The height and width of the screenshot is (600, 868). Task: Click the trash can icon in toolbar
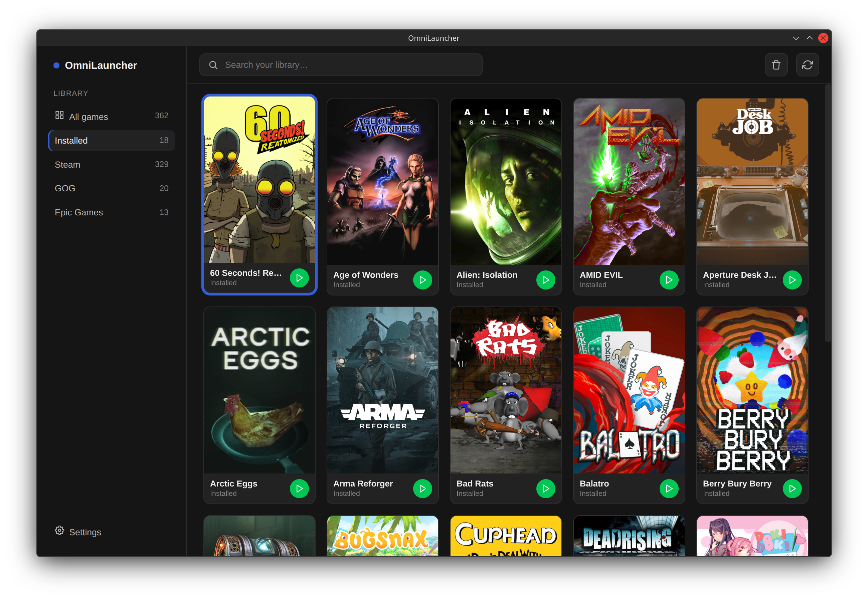[776, 65]
